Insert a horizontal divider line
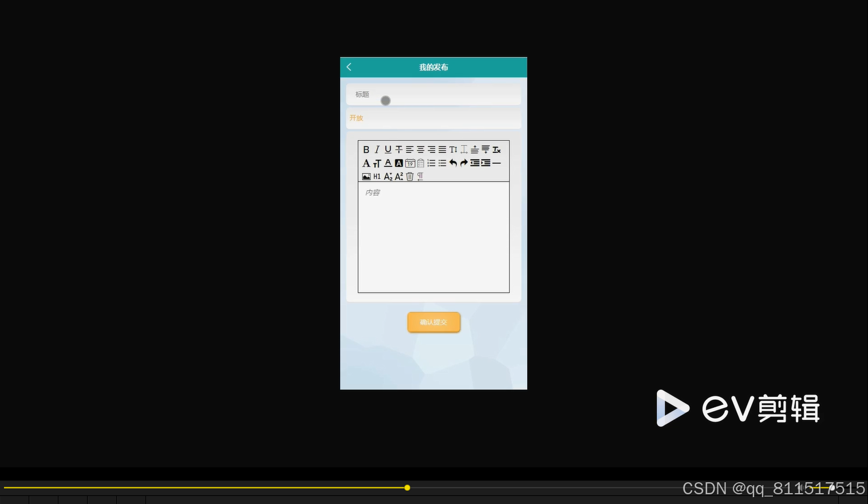The width and height of the screenshot is (868, 504). (x=497, y=163)
